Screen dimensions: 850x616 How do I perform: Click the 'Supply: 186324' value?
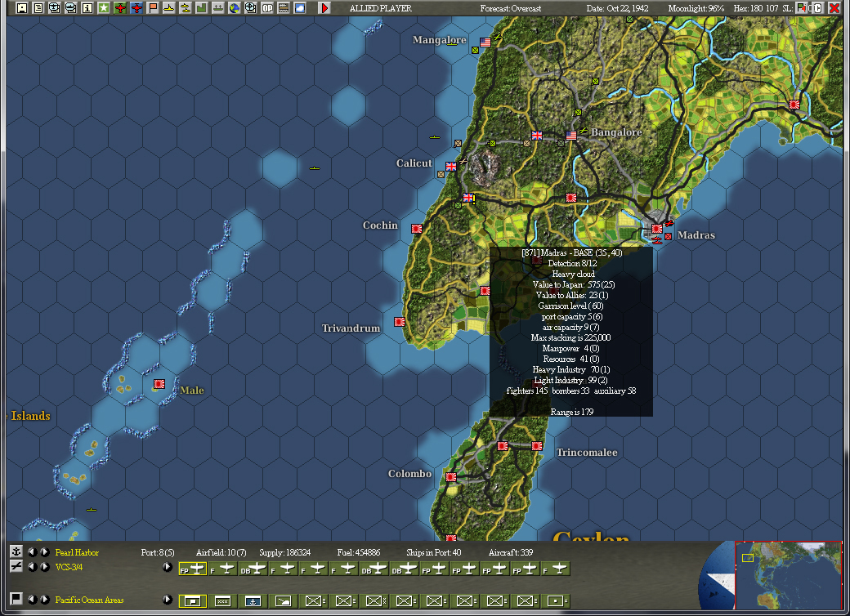click(284, 552)
